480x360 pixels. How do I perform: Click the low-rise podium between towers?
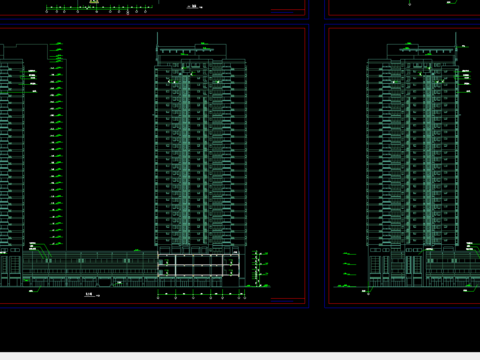pyautogui.click(x=89, y=268)
